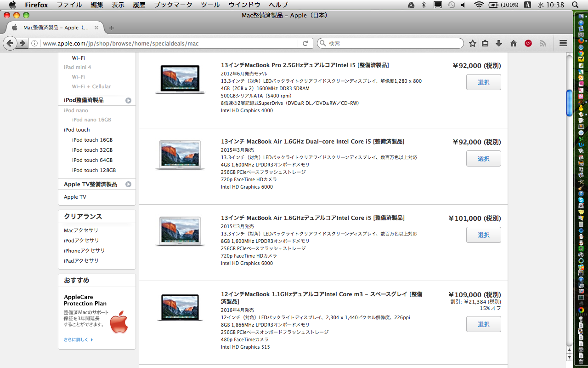Open Skype from the Dock
This screenshot has height=368, width=588.
(581, 200)
